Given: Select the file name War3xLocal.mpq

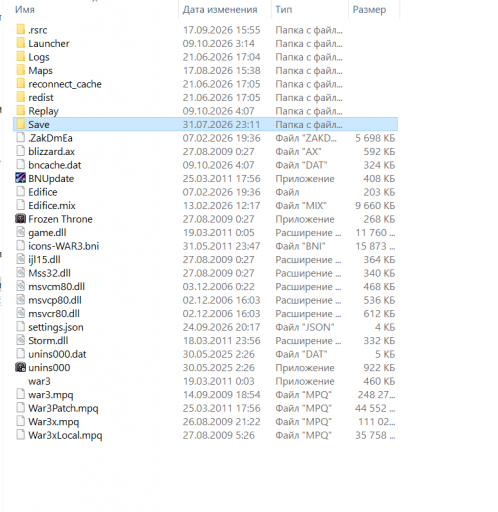Looking at the screenshot, I should (x=65, y=435).
